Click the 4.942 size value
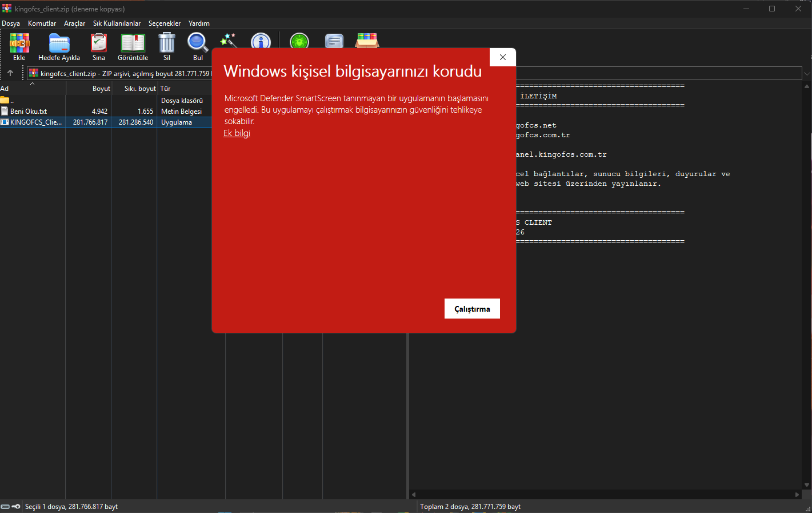The height and width of the screenshot is (513, 812). (x=99, y=112)
